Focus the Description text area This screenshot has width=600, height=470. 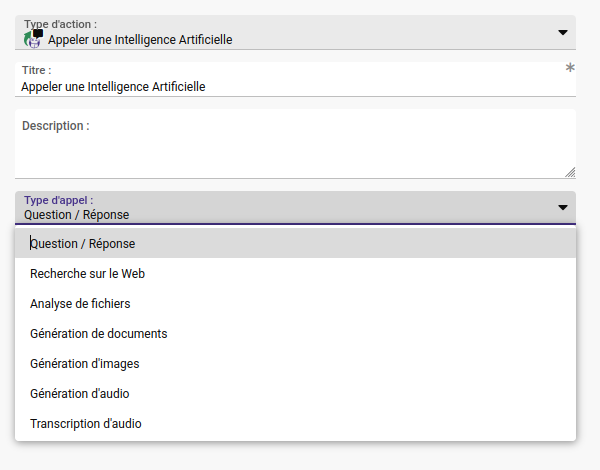click(x=295, y=144)
